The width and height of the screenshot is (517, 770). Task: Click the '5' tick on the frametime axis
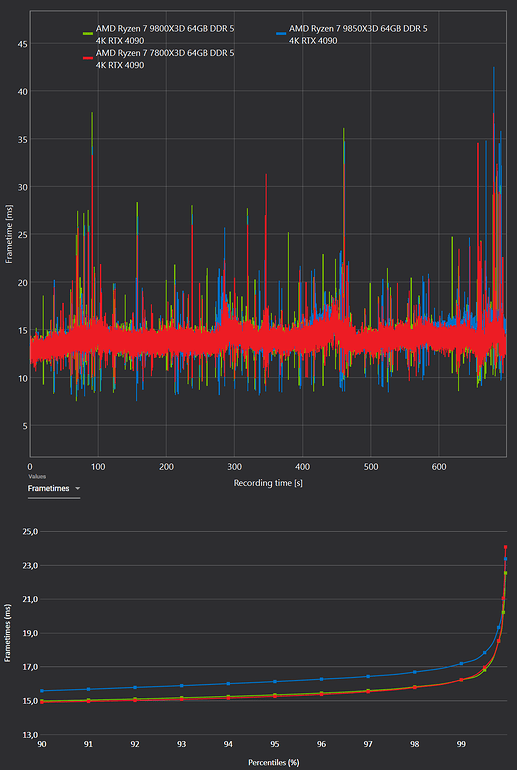tap(23, 426)
